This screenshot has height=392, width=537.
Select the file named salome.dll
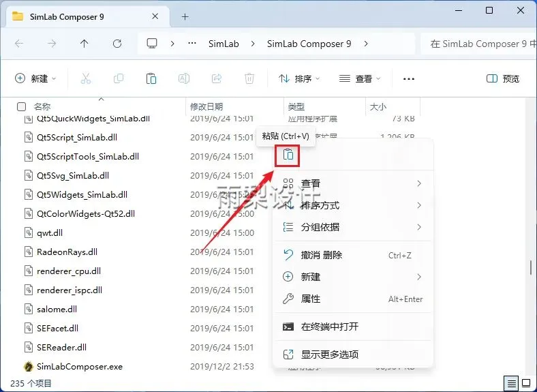[57, 309]
